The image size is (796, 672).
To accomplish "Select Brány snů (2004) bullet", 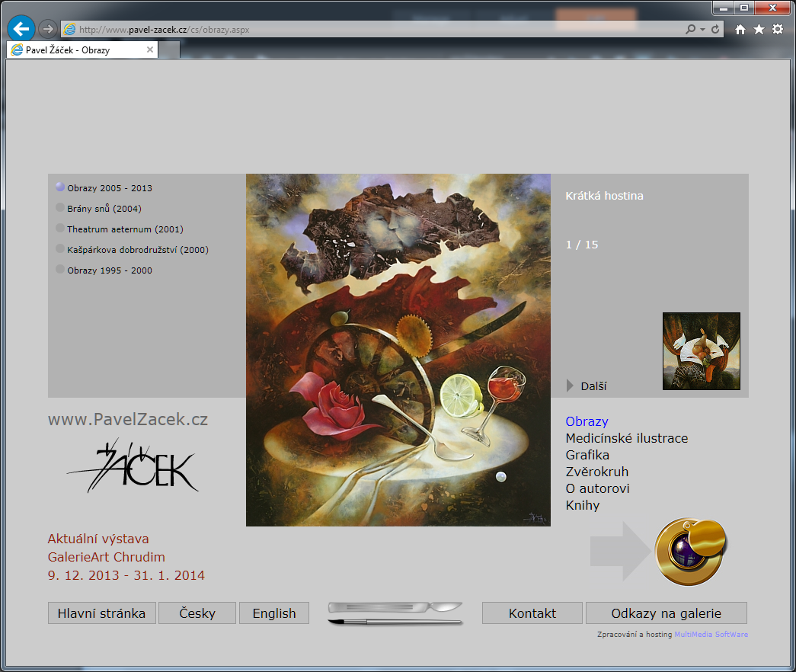I will point(60,207).
